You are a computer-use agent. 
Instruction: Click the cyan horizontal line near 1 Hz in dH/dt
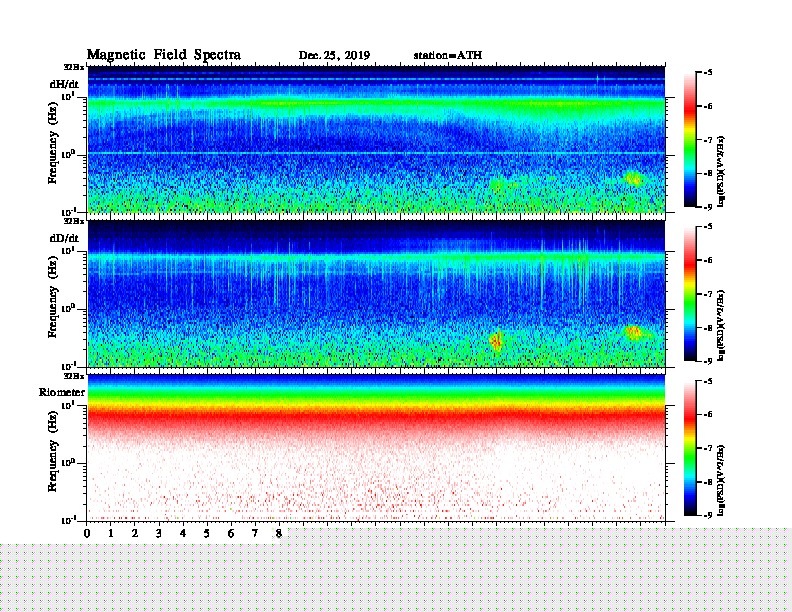pos(376,153)
